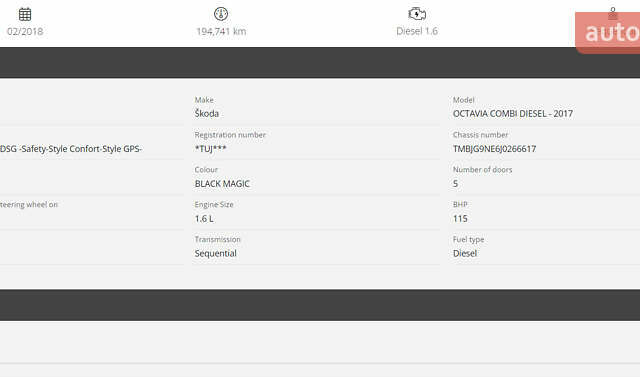Image resolution: width=640 pixels, height=377 pixels.
Task: Click the BHP field label
Action: point(460,204)
